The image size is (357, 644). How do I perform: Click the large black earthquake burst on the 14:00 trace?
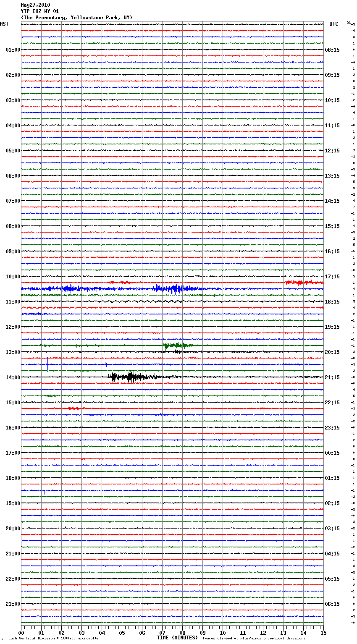[130, 377]
